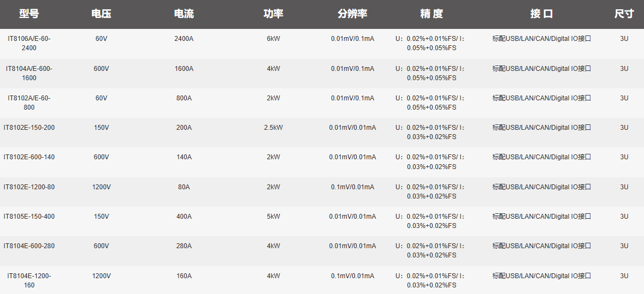Select the 5kW power cell
Viewport: 644px width, 294px height.
273,217
